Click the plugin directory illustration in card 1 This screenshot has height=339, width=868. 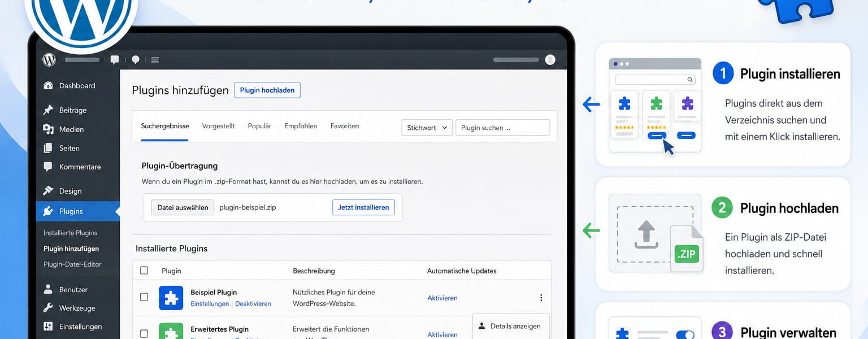tap(655, 105)
